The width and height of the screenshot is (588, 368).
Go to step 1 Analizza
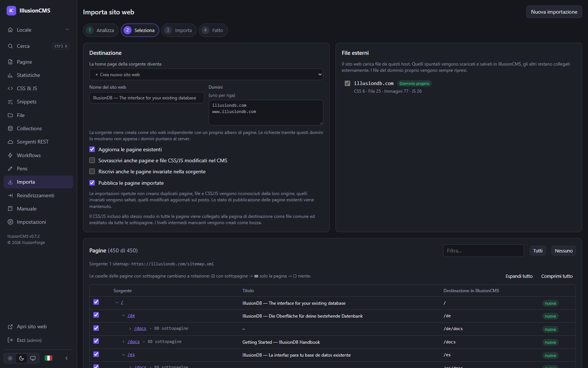[101, 30]
